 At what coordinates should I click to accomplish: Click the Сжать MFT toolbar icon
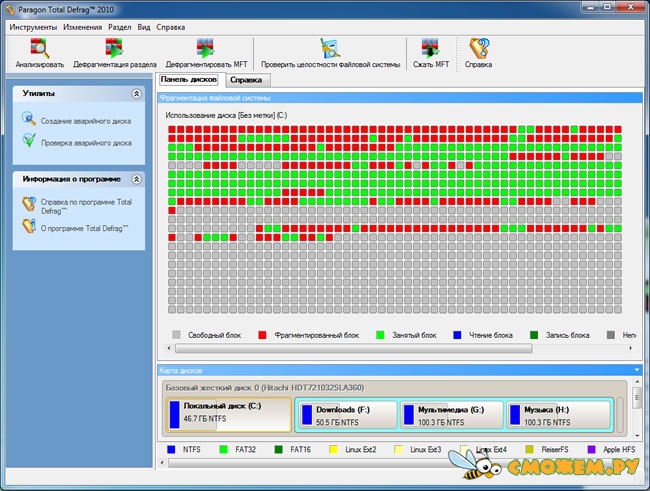point(431,48)
